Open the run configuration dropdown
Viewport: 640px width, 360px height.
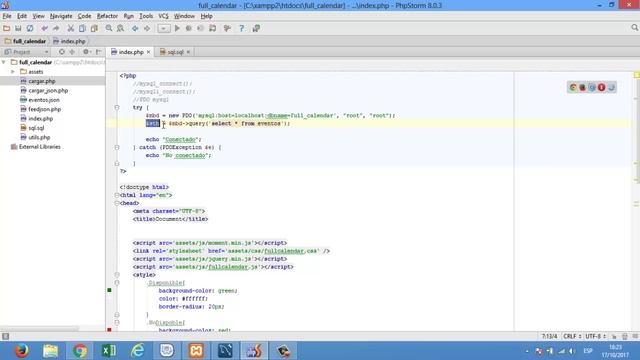pos(164,28)
